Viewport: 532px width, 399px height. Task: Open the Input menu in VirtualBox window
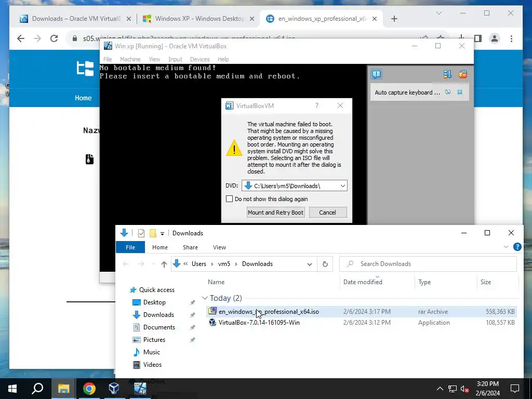coord(175,59)
